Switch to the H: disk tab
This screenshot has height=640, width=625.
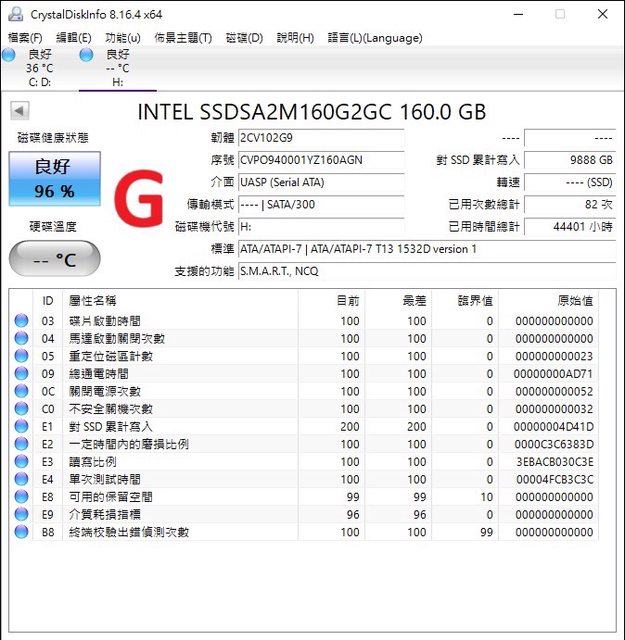coord(117,68)
